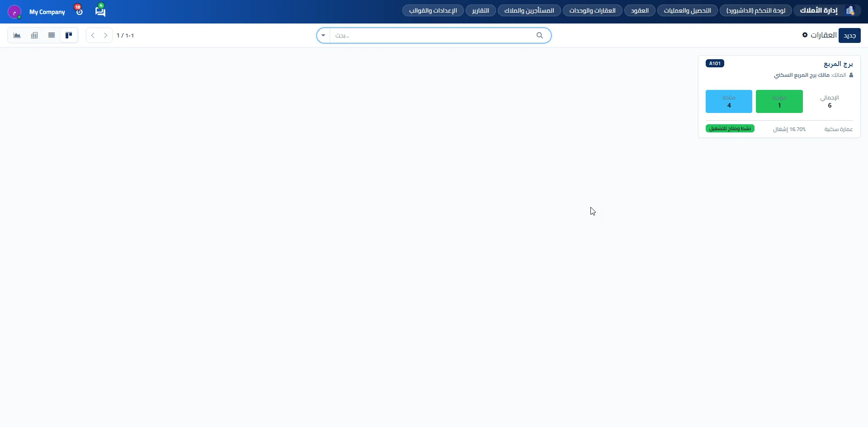Image resolution: width=868 pixels, height=427 pixels.
Task: Switch to pivot table view icon
Action: [x=34, y=35]
